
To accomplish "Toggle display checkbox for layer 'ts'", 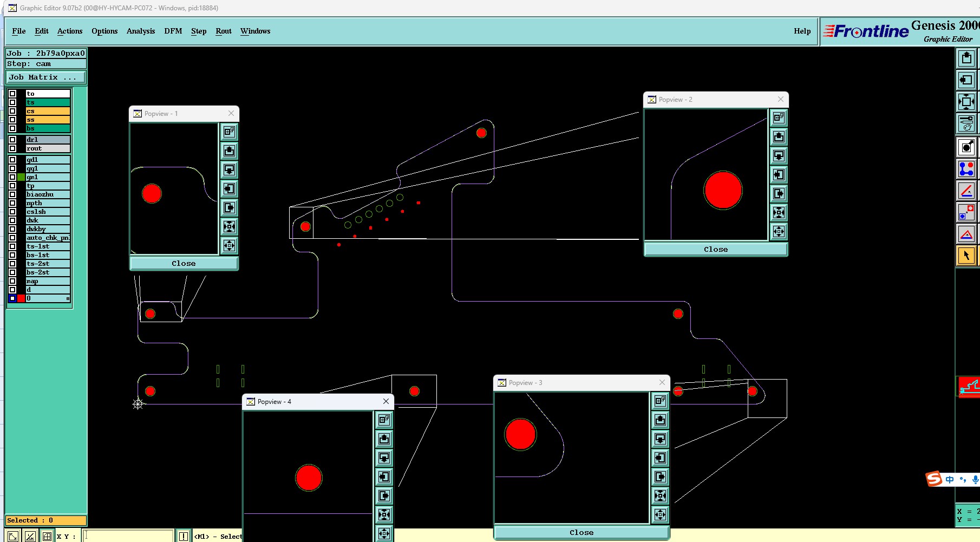I will tap(12, 102).
